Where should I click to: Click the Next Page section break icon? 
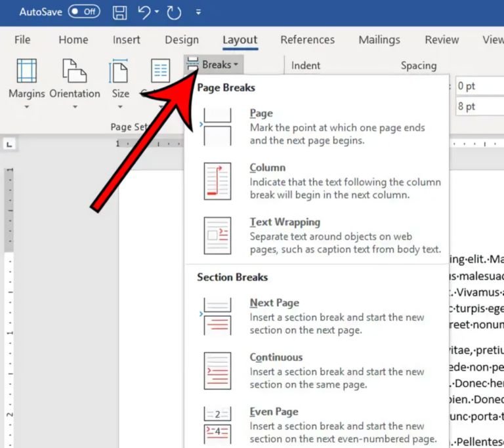[x=217, y=316]
